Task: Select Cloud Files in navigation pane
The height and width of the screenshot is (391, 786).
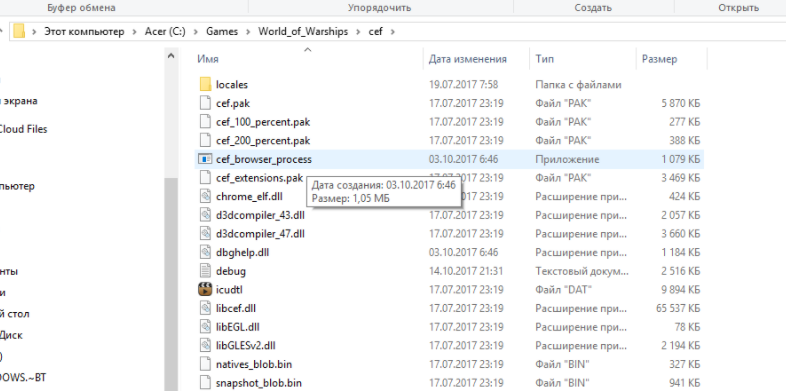Action: 23,129
